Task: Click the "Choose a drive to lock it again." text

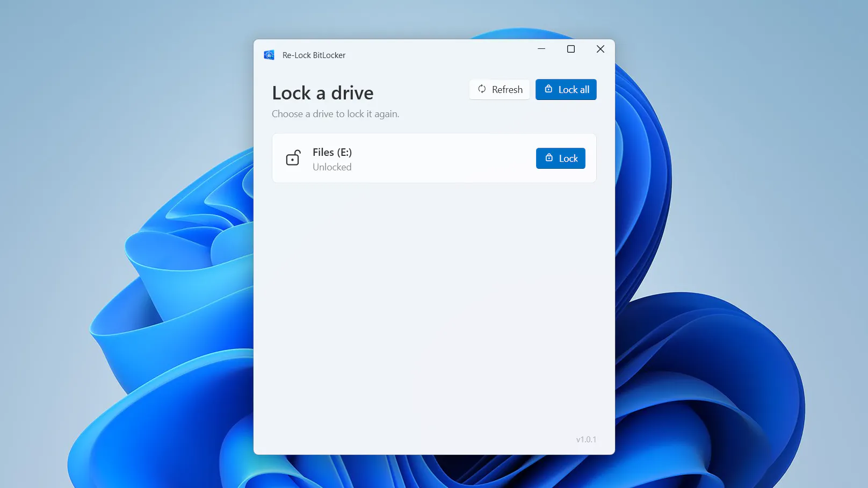Action: (x=336, y=114)
